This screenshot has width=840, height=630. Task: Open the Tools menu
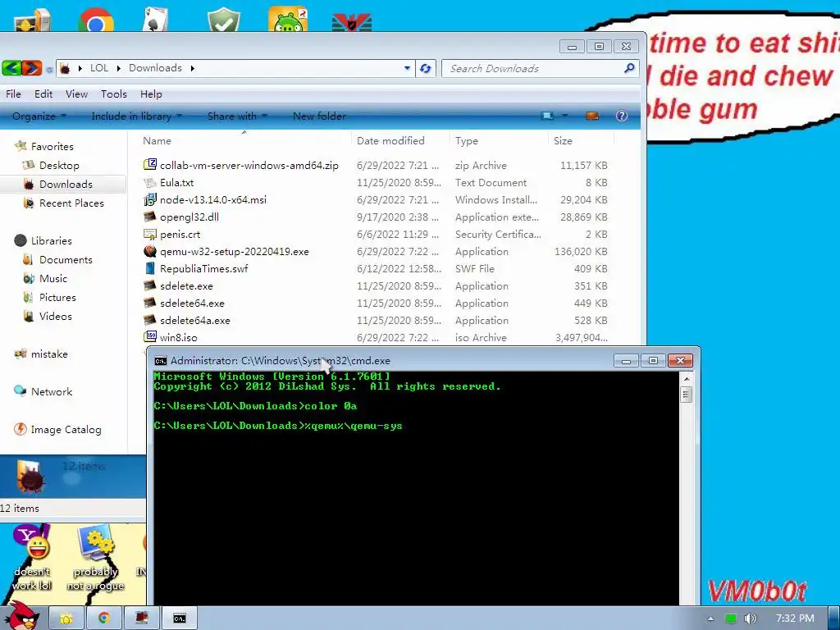pos(113,94)
